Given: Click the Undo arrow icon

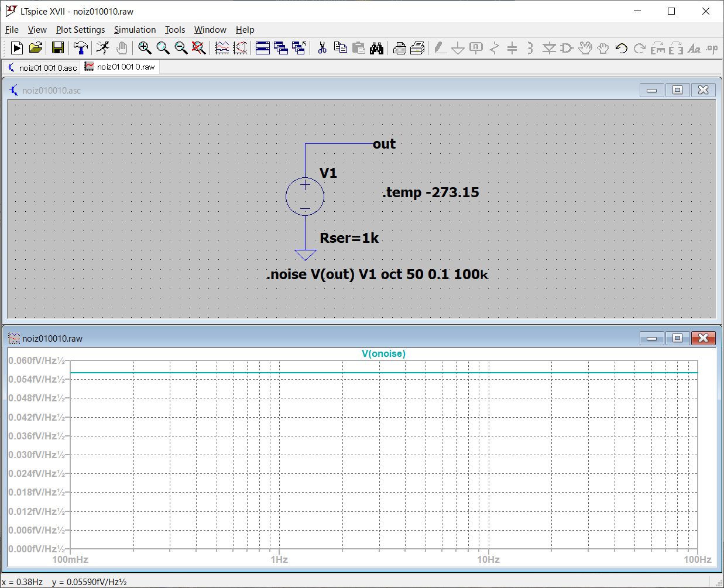Looking at the screenshot, I should pyautogui.click(x=622, y=48).
